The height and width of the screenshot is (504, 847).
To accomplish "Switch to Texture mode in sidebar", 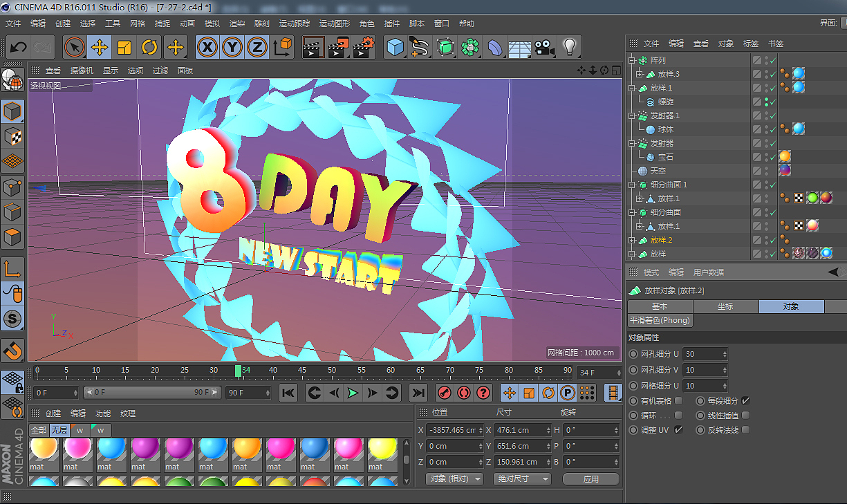I will 12,136.
